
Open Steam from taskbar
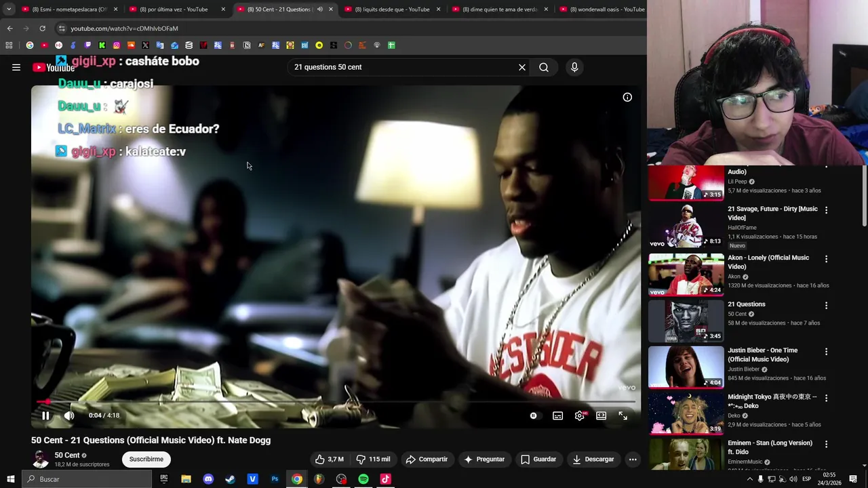[230, 479]
